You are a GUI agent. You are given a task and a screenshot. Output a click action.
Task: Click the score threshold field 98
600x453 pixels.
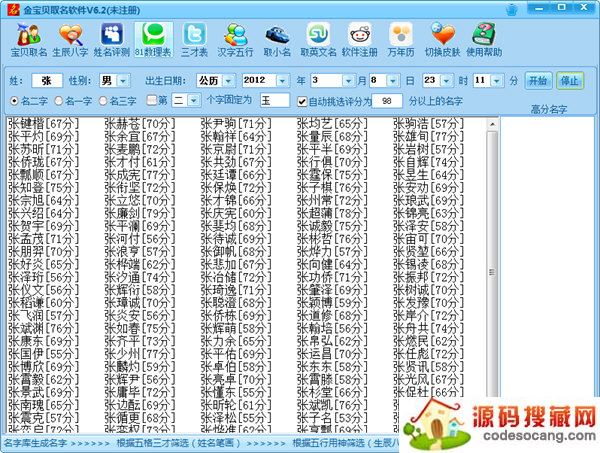[387, 101]
